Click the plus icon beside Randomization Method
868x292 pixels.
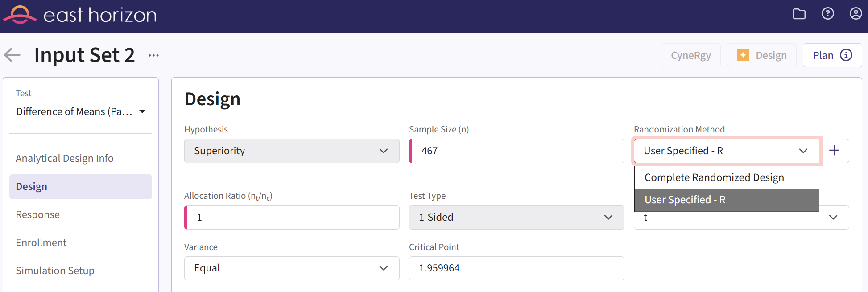(x=834, y=151)
